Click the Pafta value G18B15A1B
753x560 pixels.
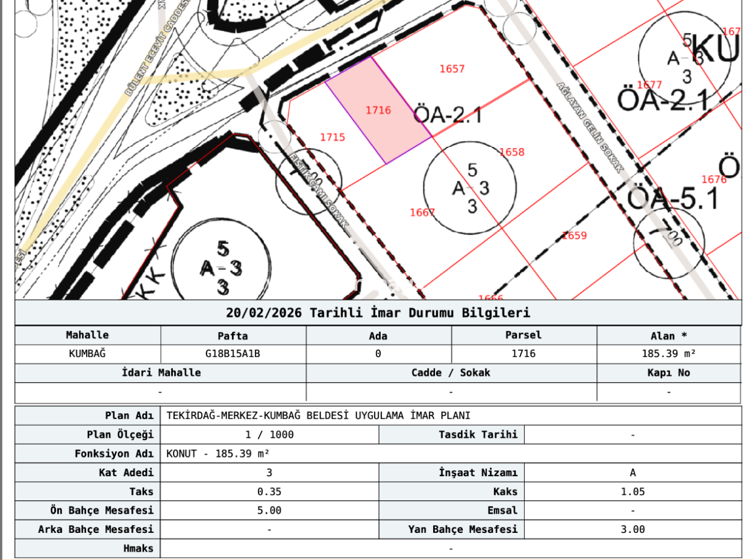[233, 354]
